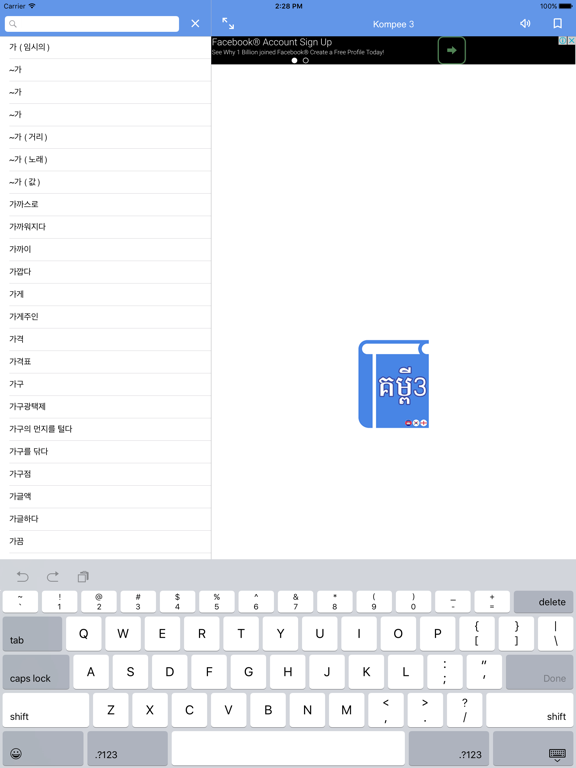Tap the Kompee 3 book logo
The image size is (576, 768).
tap(393, 384)
